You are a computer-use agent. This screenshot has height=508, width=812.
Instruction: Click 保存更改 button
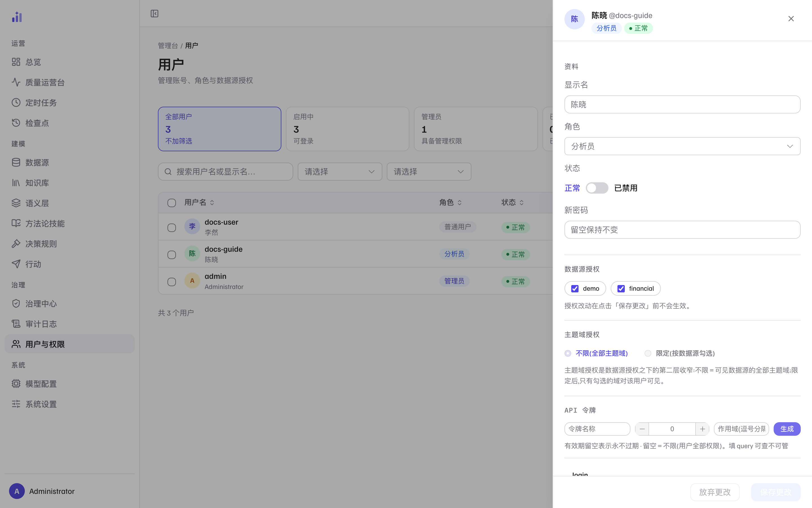pos(775,492)
